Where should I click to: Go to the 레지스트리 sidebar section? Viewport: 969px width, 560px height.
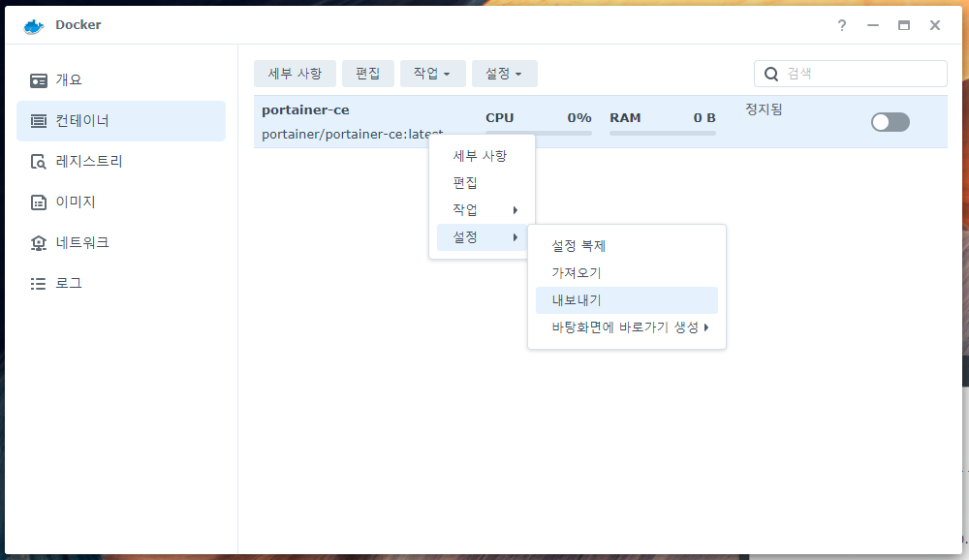(121, 162)
